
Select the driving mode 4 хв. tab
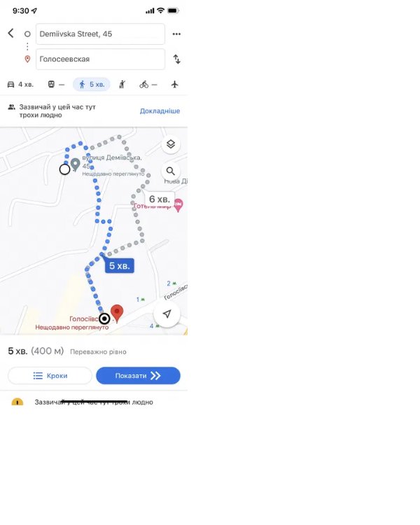tap(20, 85)
